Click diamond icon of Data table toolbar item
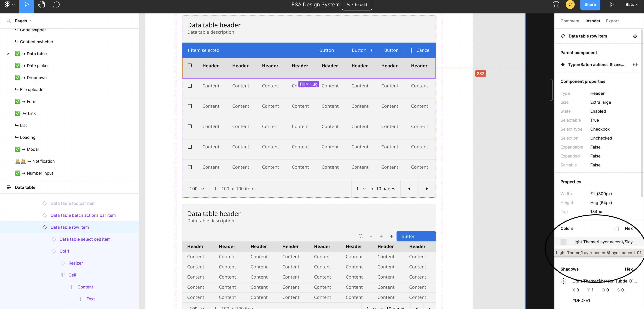Screen dimensions: 644x309 click(45, 203)
